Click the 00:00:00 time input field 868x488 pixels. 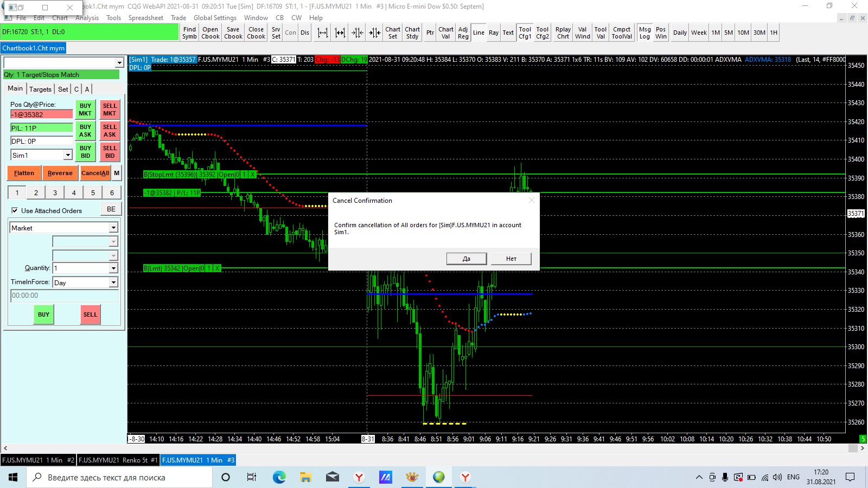(64, 296)
